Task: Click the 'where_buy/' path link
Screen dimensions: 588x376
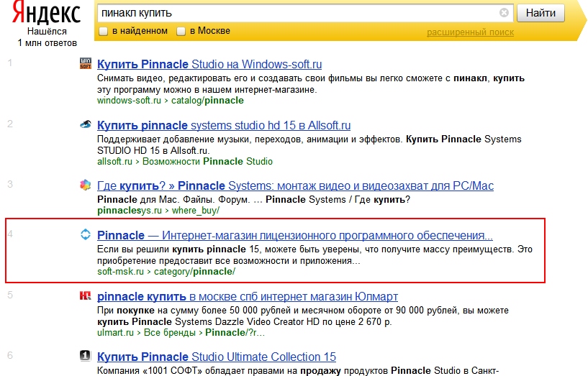Action: pyautogui.click(x=196, y=211)
